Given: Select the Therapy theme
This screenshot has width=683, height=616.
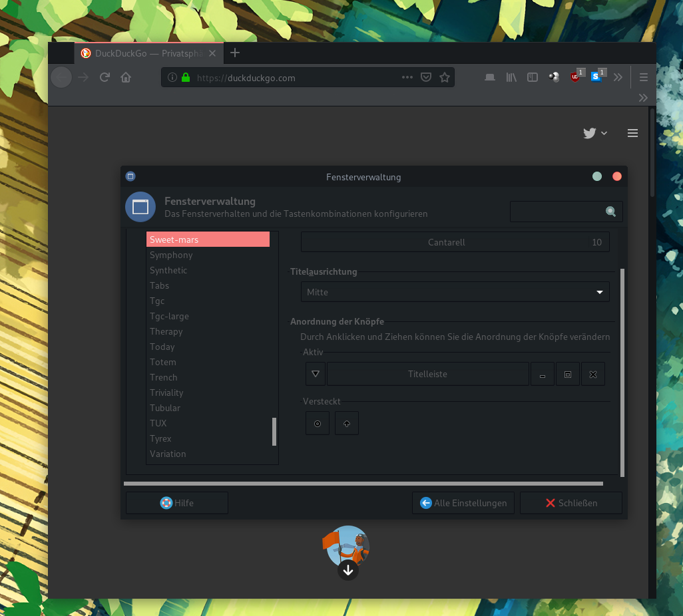Looking at the screenshot, I should [x=166, y=331].
